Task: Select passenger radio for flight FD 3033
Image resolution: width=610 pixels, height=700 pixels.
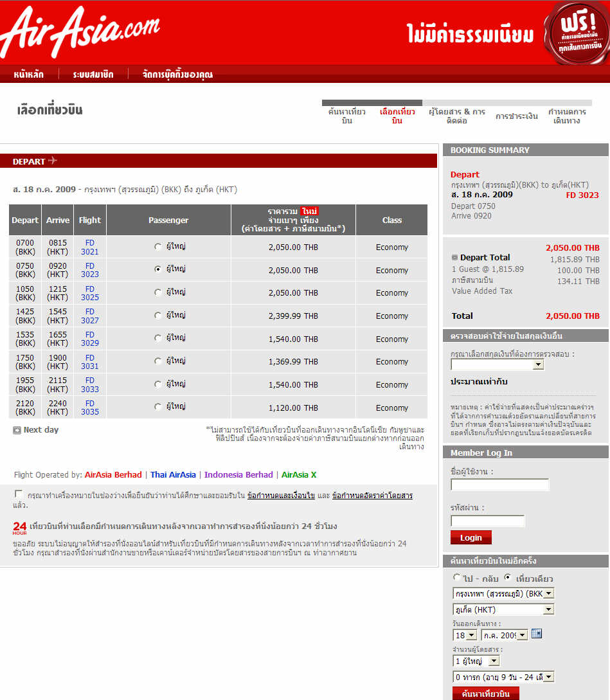Action: (x=157, y=384)
